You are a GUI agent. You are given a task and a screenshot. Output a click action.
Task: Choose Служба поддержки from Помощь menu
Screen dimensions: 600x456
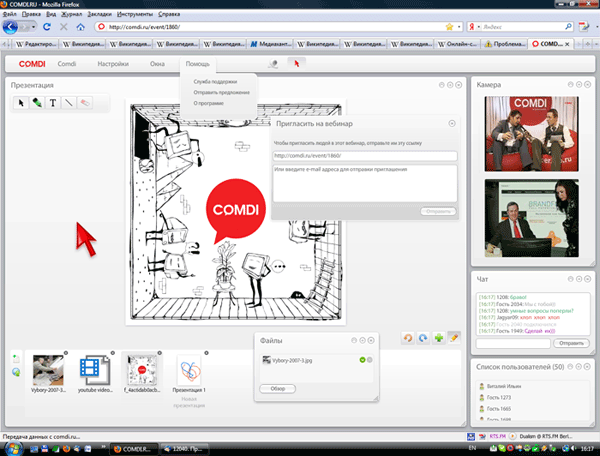point(215,81)
